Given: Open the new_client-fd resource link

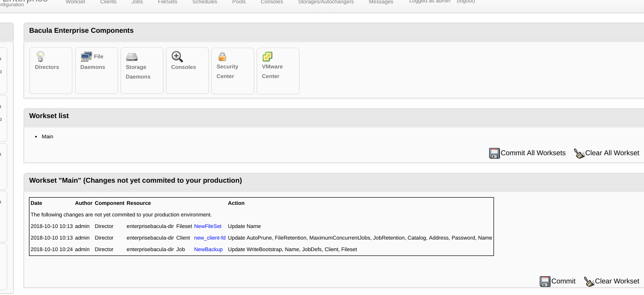Looking at the screenshot, I should [x=210, y=238].
